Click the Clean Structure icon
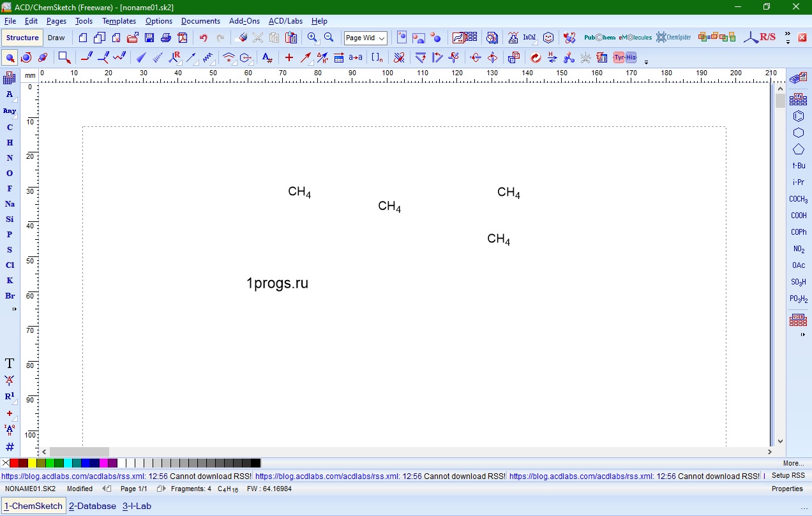This screenshot has height=516, width=812. (x=399, y=58)
